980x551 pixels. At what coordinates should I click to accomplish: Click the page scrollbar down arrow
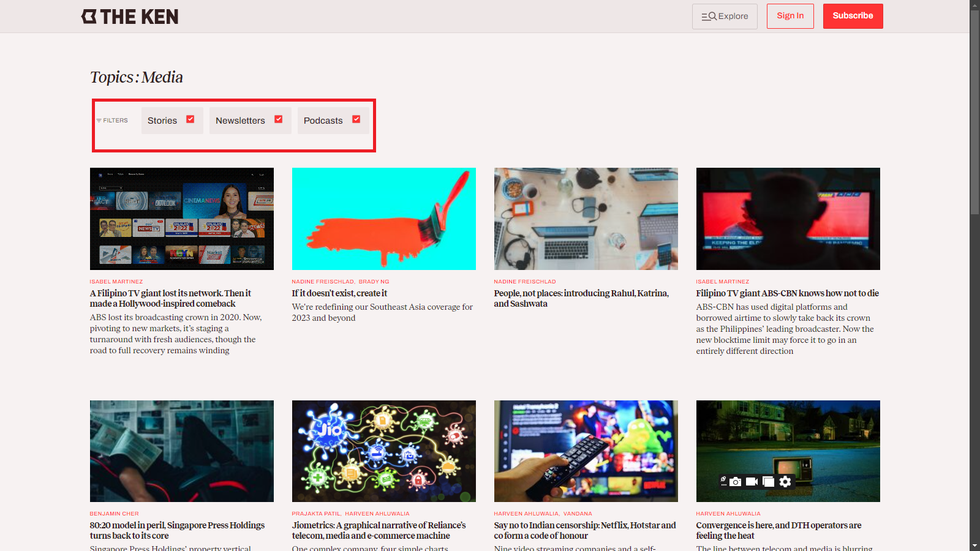(974, 545)
